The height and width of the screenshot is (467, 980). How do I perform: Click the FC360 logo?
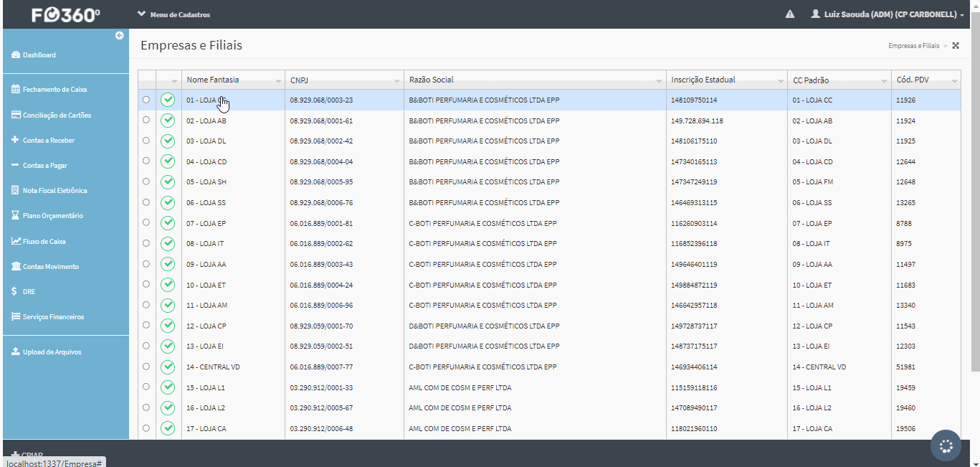66,14
